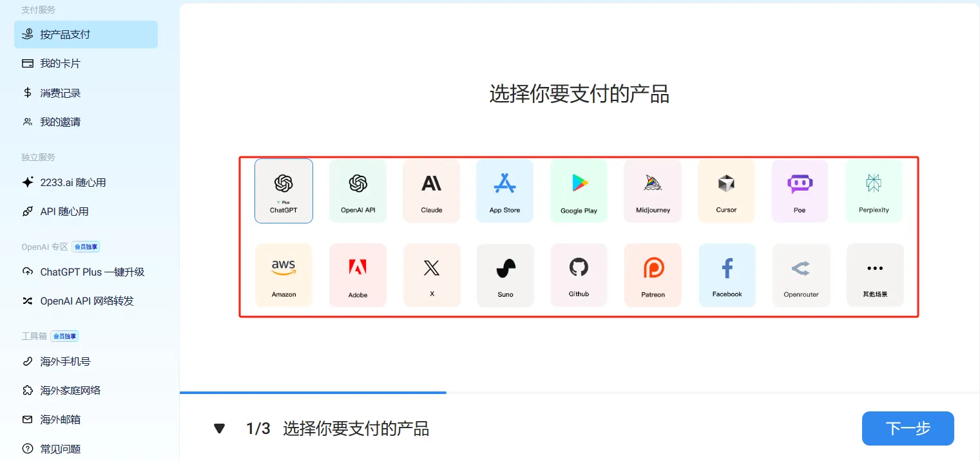Viewport: 980px width, 461px height.
Task: Select the Github product tile
Action: pos(579,275)
